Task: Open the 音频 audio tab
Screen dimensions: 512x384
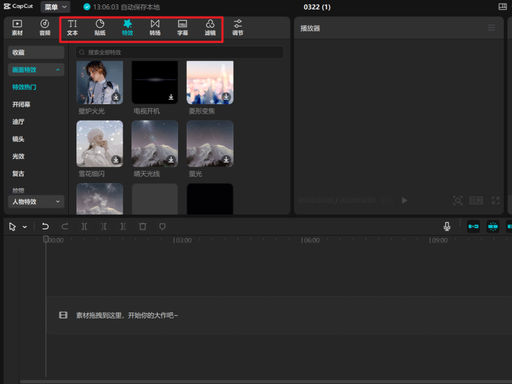Action: coord(45,28)
